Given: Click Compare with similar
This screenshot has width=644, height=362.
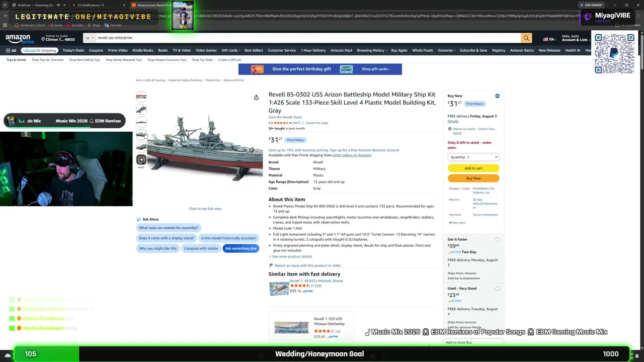Looking at the screenshot, I should (201, 248).
